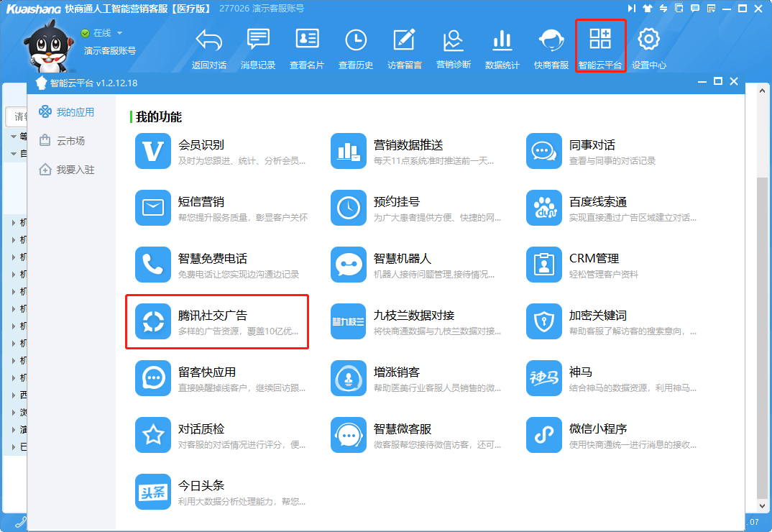View 消息记录 message history

coord(258,43)
